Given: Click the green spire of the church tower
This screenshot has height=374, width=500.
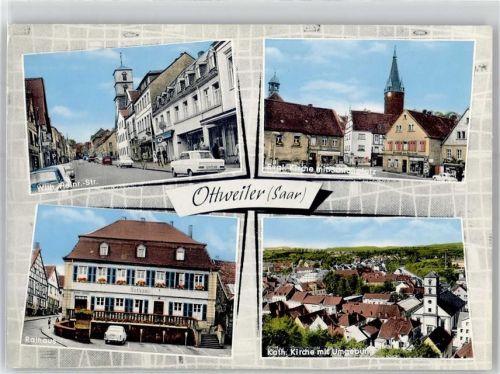Looking at the screenshot, I should [394, 71].
